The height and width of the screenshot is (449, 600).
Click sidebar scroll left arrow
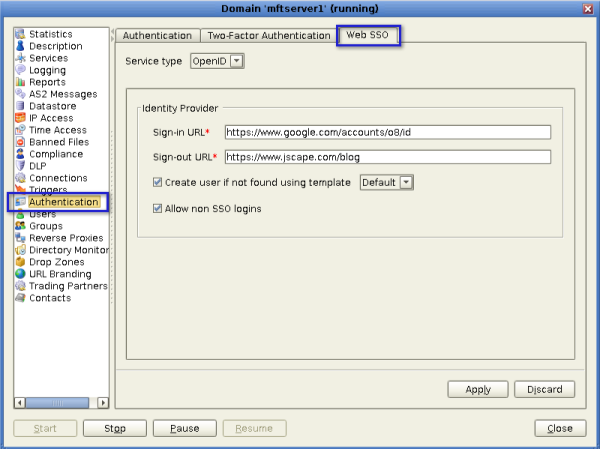click(x=20, y=403)
